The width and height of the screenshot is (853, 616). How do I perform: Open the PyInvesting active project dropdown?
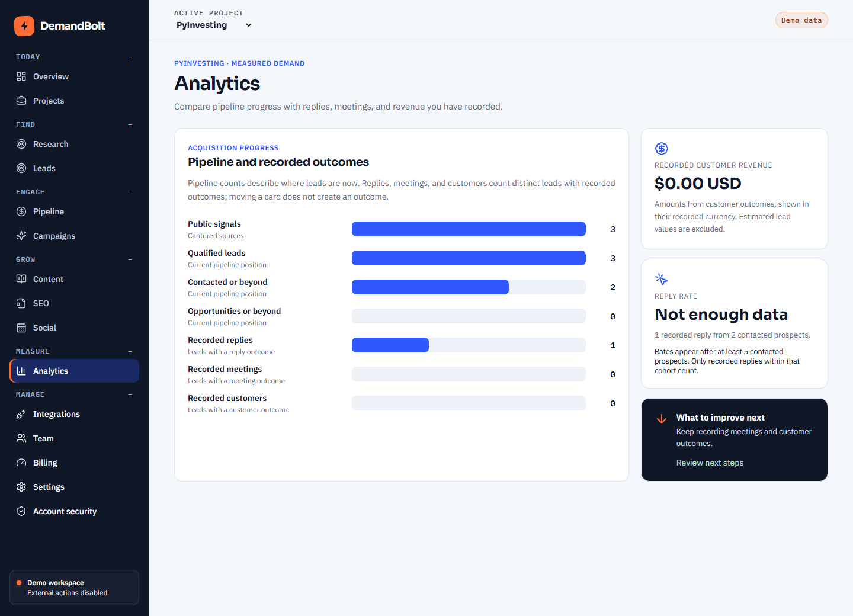point(214,25)
